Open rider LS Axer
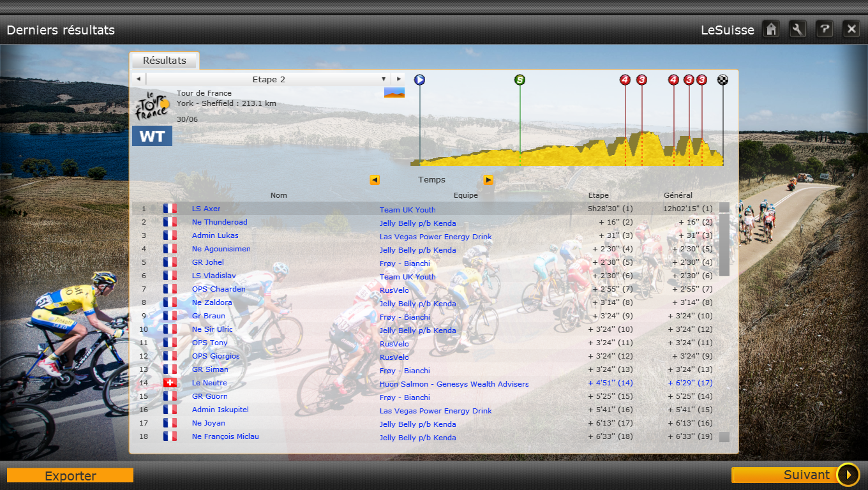 (206, 209)
